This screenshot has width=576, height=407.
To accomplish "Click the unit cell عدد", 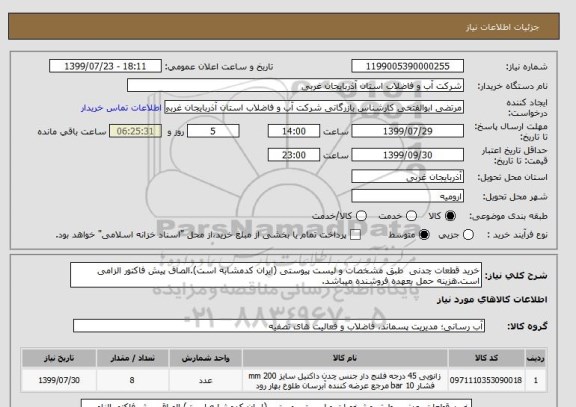I will [x=205, y=380].
